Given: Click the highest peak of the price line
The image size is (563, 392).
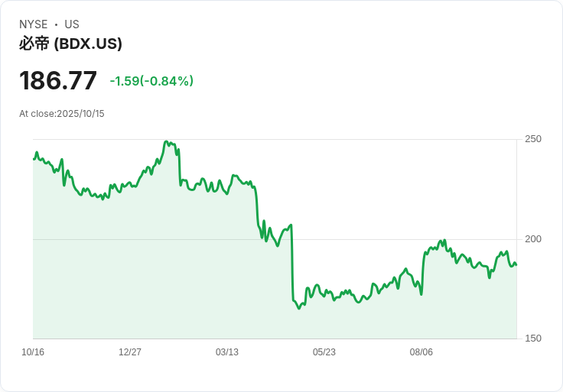Looking at the screenshot, I should 166,141.
